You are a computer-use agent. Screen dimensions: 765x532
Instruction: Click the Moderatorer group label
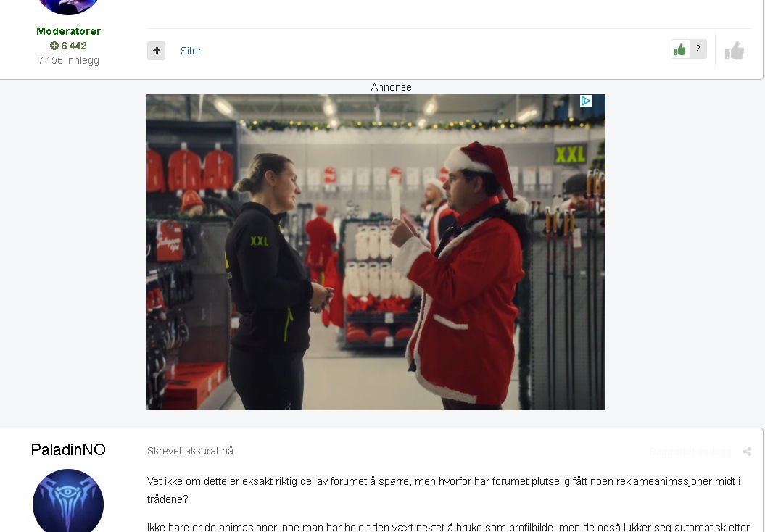pyautogui.click(x=68, y=31)
